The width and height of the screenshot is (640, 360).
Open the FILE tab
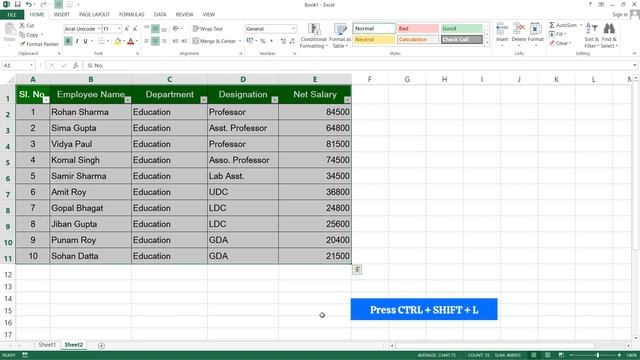[x=12, y=15]
